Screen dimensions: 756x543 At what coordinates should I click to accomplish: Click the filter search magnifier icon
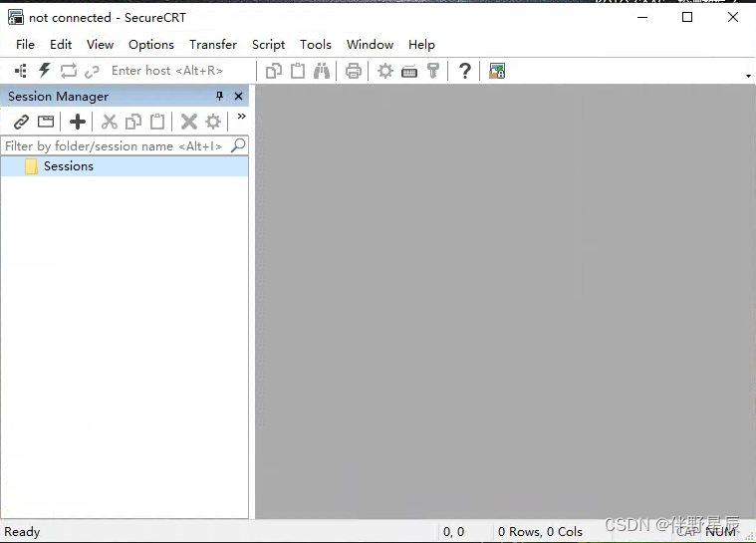238,145
